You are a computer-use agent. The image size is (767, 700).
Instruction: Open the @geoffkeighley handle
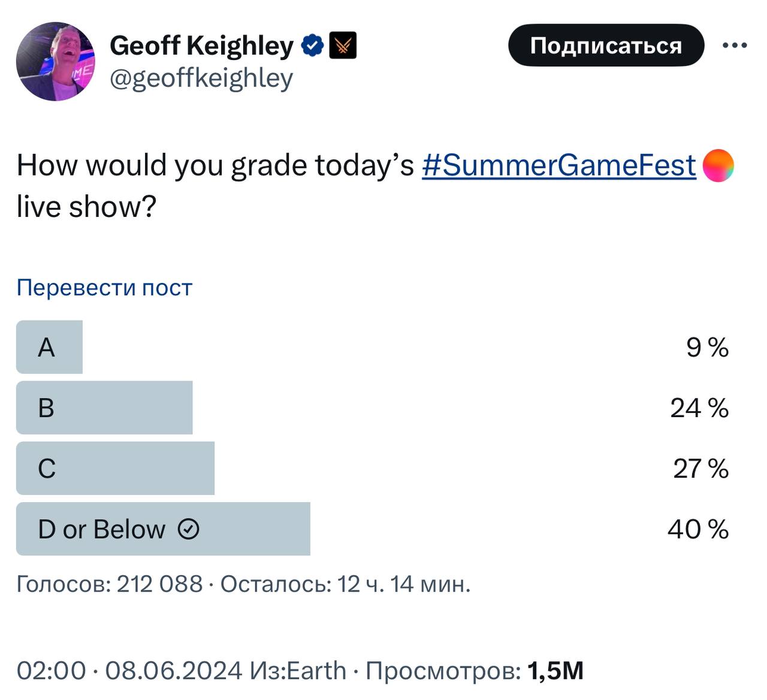[x=201, y=78]
